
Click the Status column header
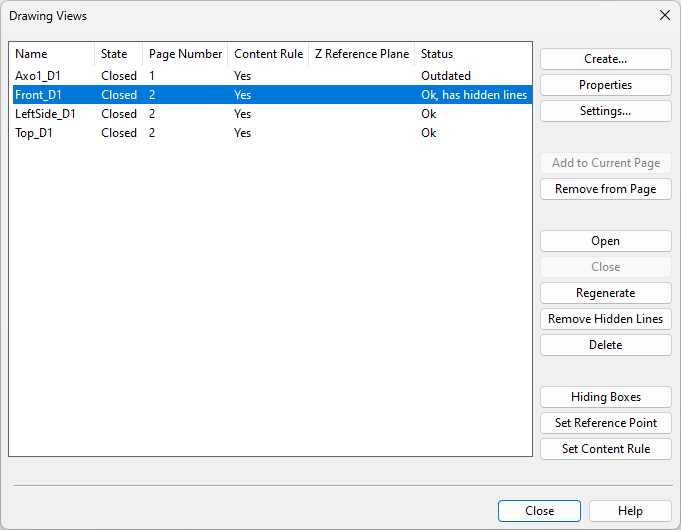tap(470, 54)
